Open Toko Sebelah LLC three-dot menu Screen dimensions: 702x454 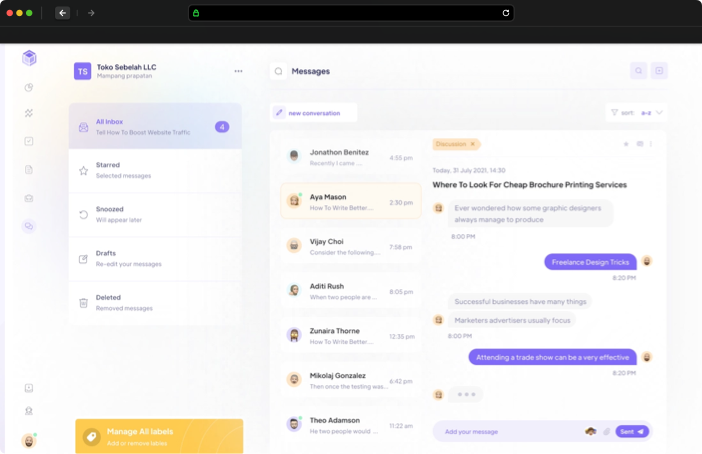click(x=238, y=71)
